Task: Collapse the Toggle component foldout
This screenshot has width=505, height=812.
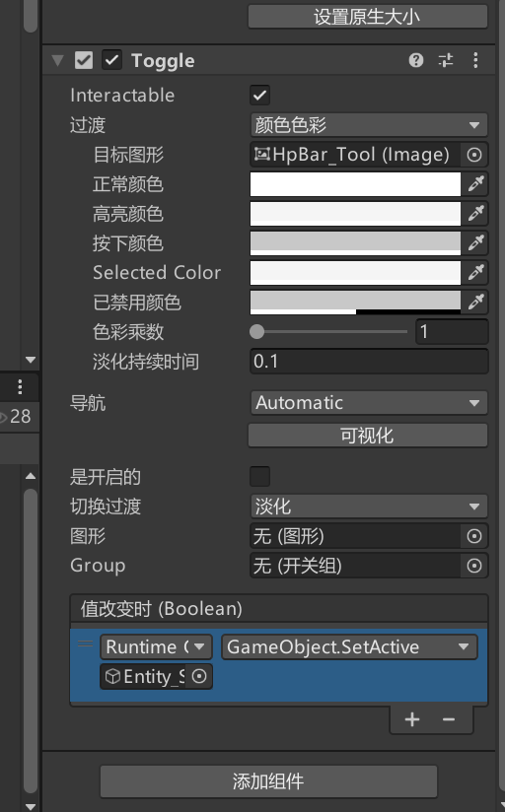Action: 57,60
